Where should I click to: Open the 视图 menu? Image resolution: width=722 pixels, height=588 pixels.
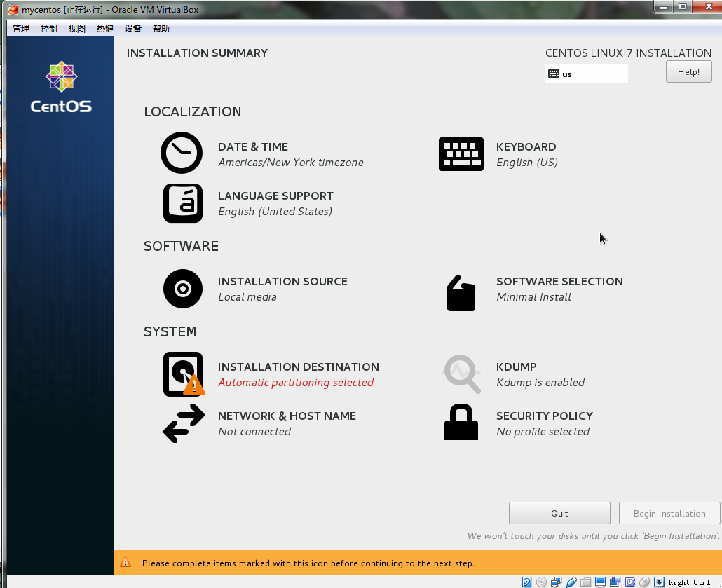77,29
